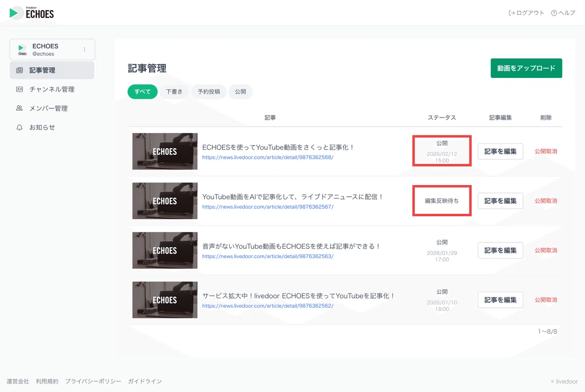The width and height of the screenshot is (585, 392).
Task: Click the お知らせ bell icon
Action: pos(19,127)
